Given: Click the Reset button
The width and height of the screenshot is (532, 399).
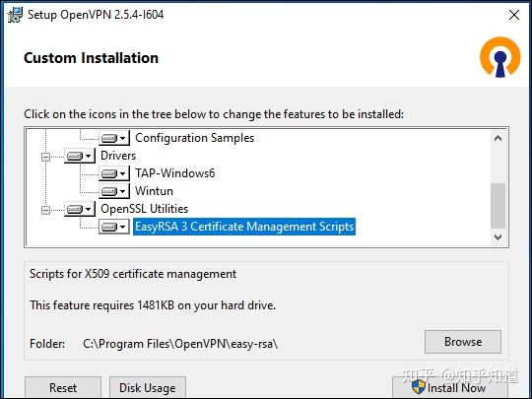Looking at the screenshot, I should tap(63, 387).
